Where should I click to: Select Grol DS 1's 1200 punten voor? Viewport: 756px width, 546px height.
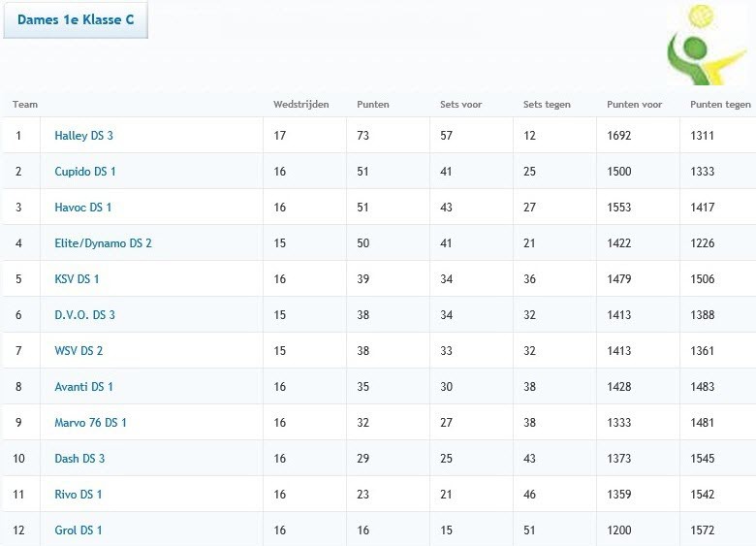619,530
